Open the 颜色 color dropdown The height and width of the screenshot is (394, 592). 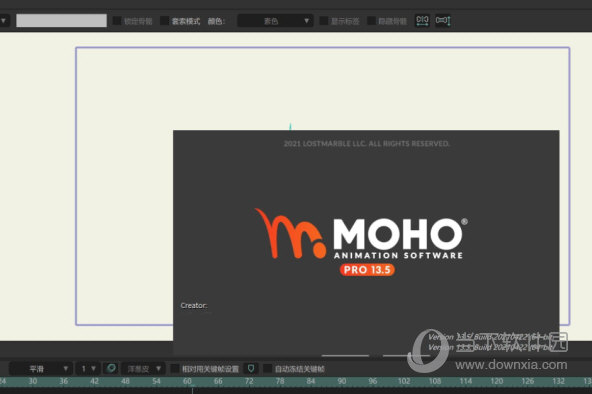click(275, 21)
